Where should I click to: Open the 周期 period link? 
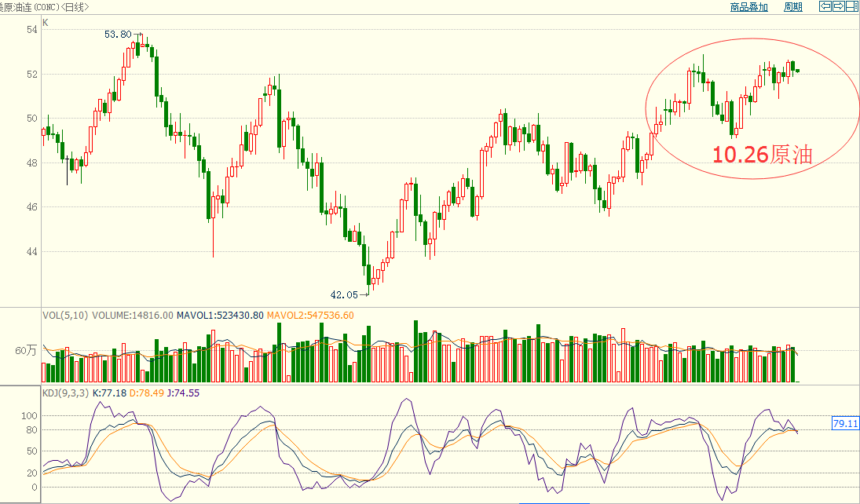click(793, 7)
